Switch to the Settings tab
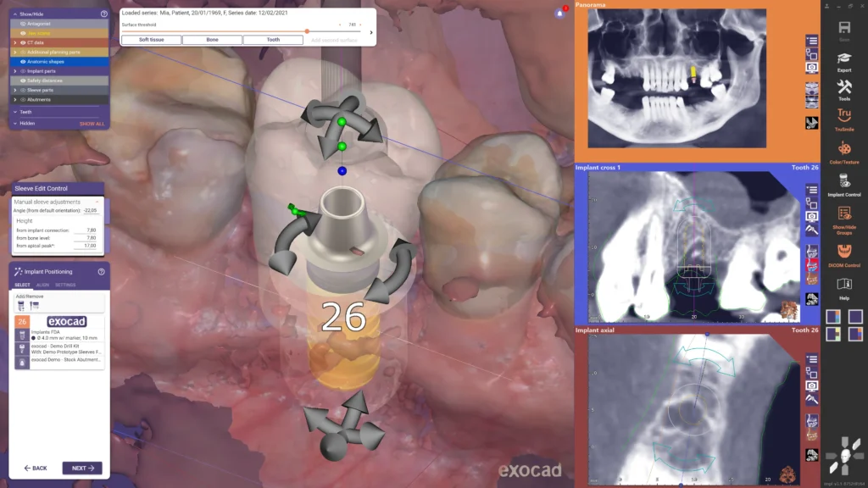 pos(65,285)
